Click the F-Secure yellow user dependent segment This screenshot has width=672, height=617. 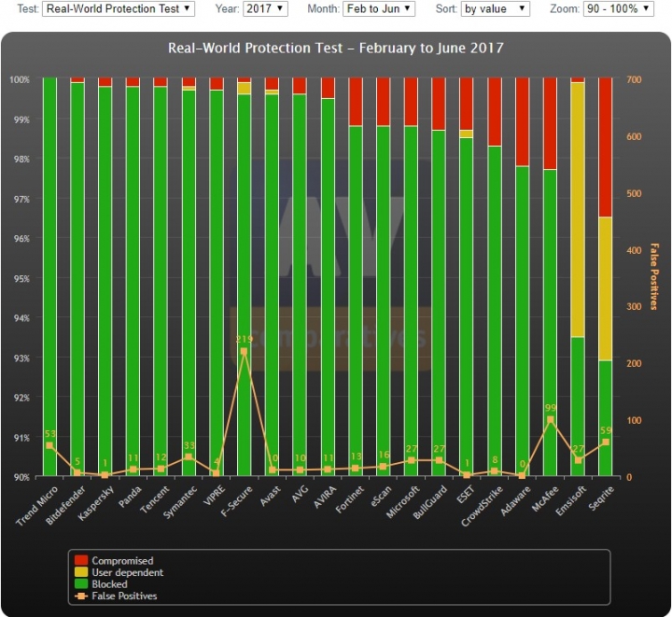(x=244, y=89)
